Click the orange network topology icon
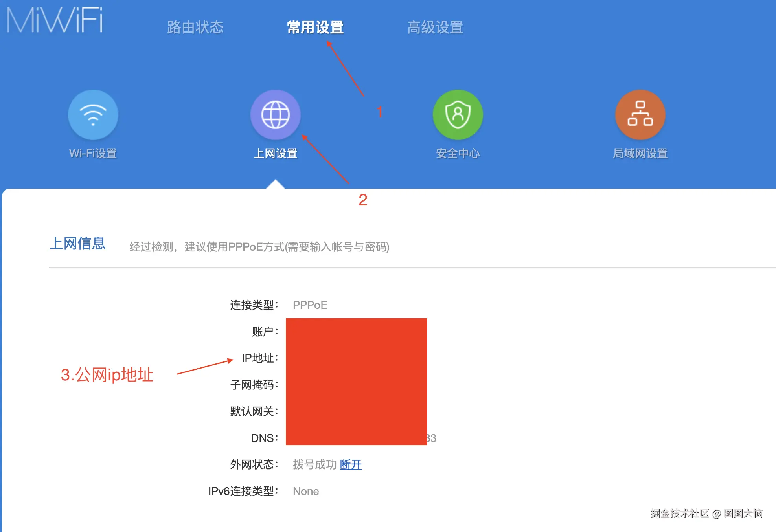 click(640, 114)
